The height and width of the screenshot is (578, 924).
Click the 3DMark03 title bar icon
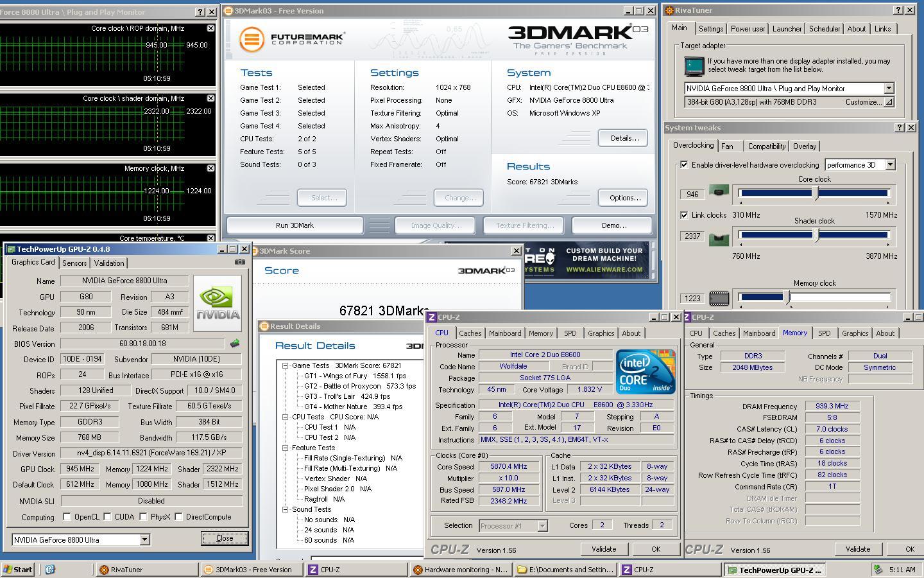tap(228, 11)
